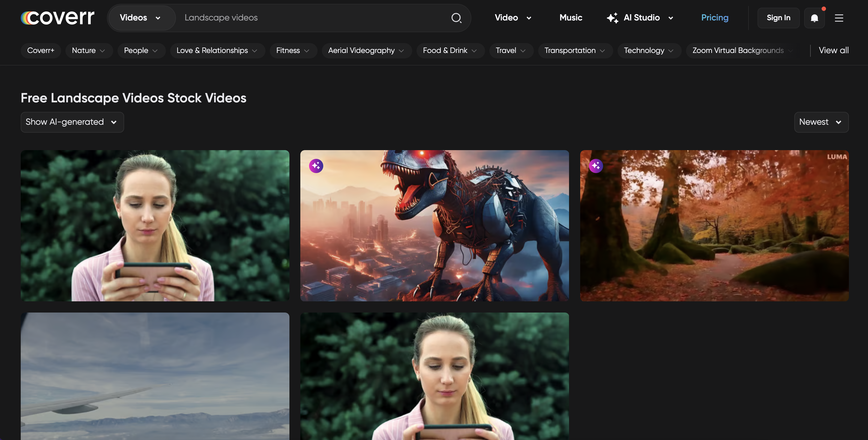Open the Show AI-generated filter dropdown
This screenshot has width=868, height=440.
72,122
